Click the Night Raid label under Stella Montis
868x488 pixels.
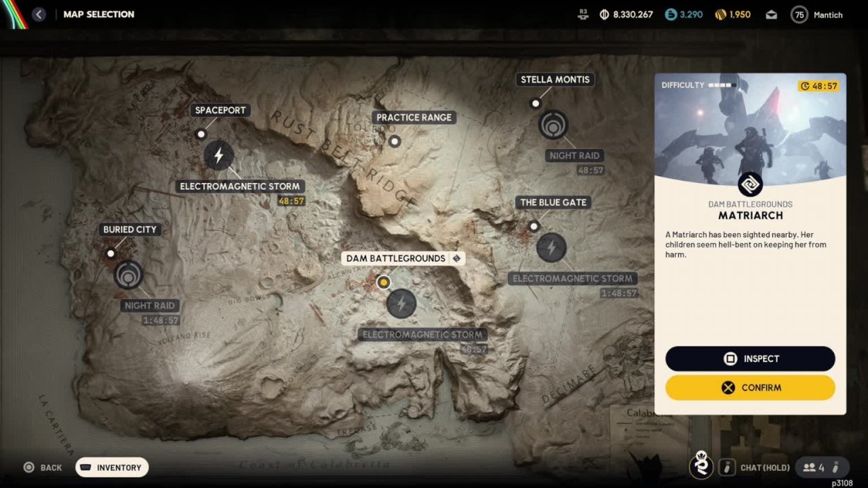[x=574, y=155]
